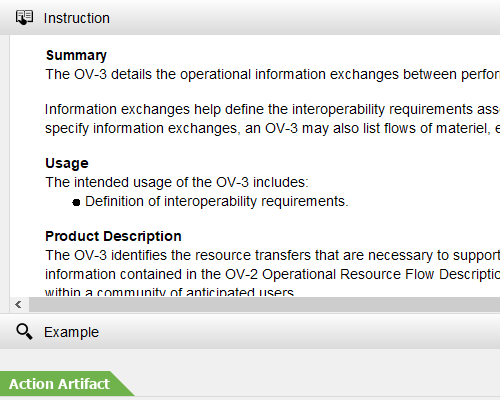Image resolution: width=500 pixels, height=400 pixels.
Task: Expand the Example section header
Action: coord(250,332)
